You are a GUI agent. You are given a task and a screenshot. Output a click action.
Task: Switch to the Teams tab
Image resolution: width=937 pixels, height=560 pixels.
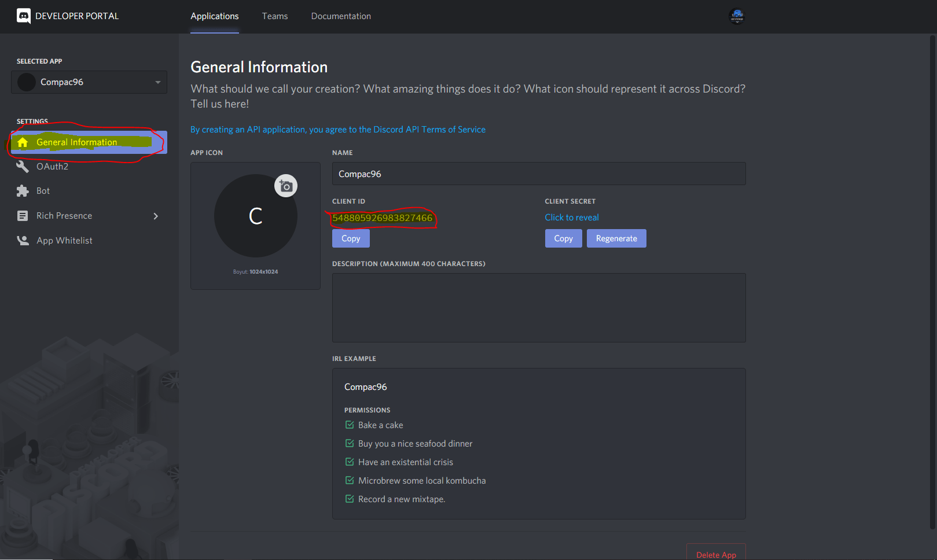click(275, 16)
